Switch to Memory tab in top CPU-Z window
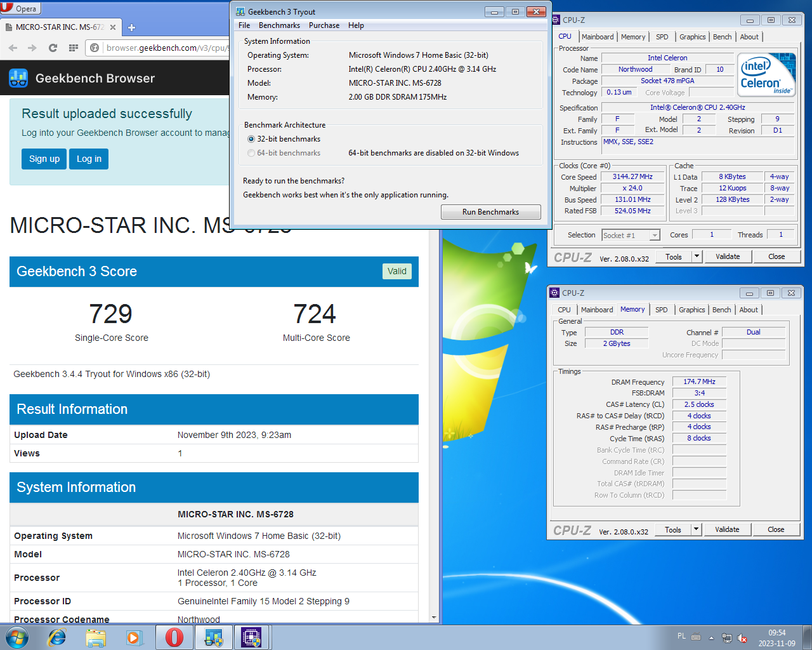Screen dimensions: 812x650 [633, 37]
